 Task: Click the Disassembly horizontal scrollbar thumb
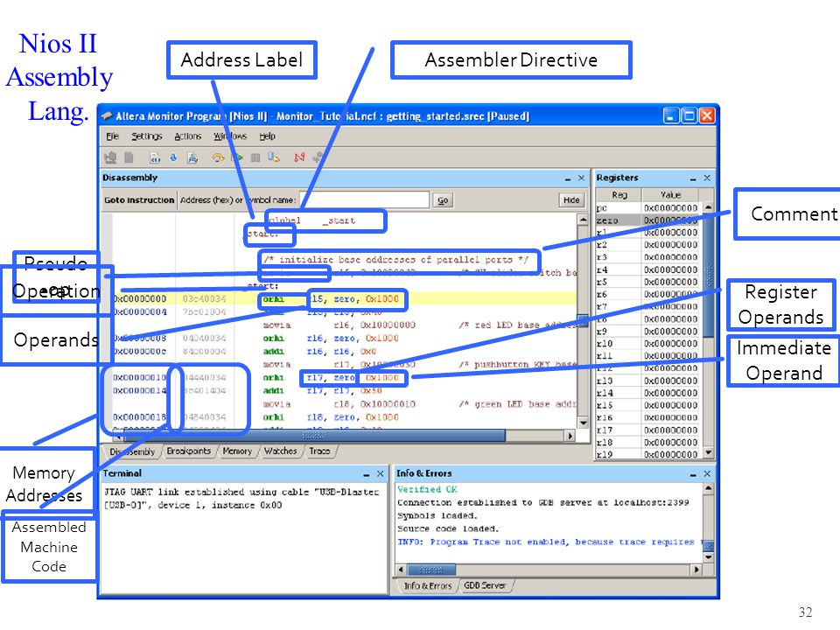click(x=314, y=436)
